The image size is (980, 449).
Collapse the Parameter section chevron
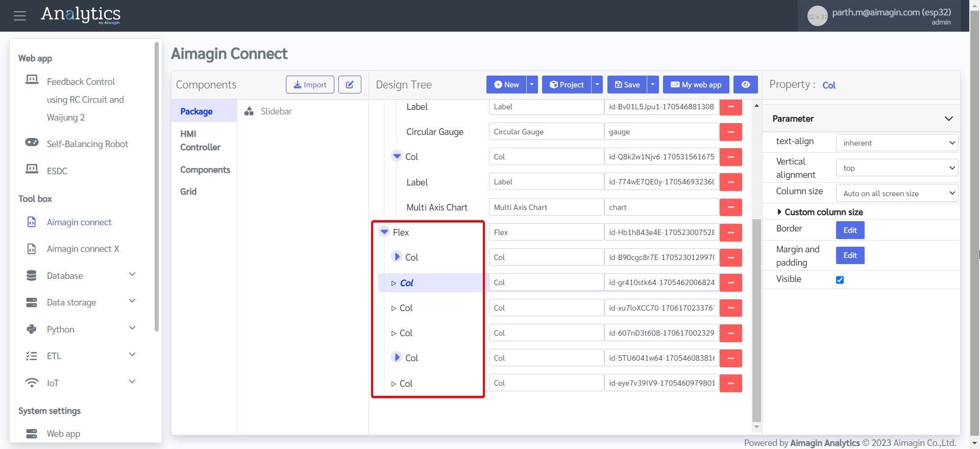(x=948, y=119)
